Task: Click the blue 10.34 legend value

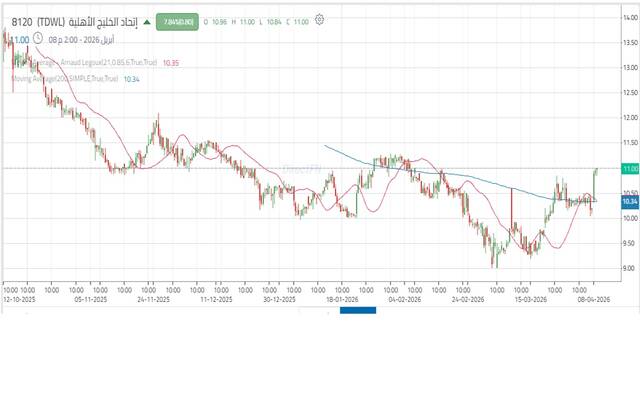Action: tap(131, 78)
